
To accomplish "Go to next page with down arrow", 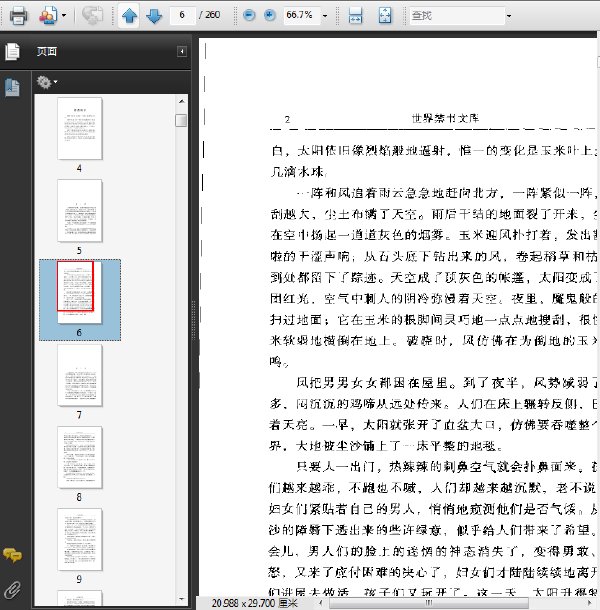I will click(x=154, y=16).
